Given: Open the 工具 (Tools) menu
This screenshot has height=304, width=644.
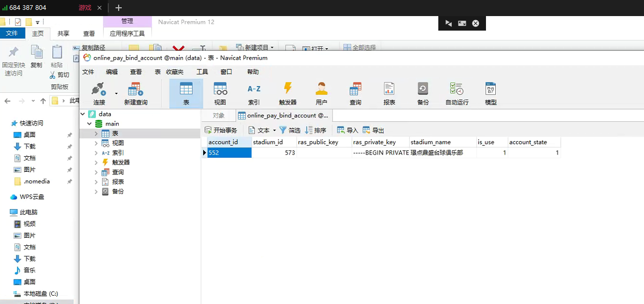Looking at the screenshot, I should click(202, 72).
